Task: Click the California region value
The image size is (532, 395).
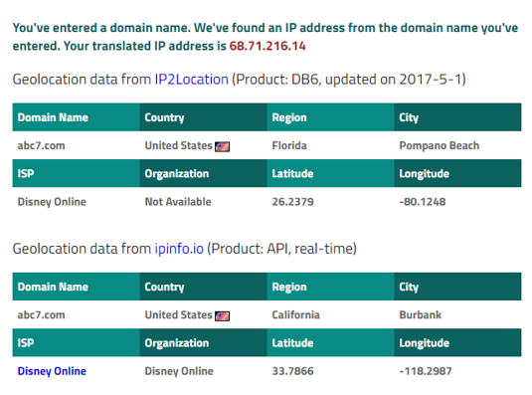Action: coord(295,315)
